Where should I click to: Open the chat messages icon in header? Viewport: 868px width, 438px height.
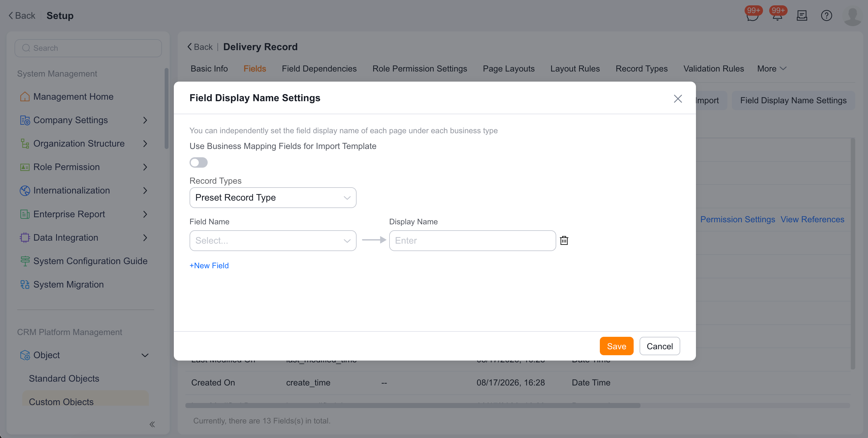click(752, 15)
